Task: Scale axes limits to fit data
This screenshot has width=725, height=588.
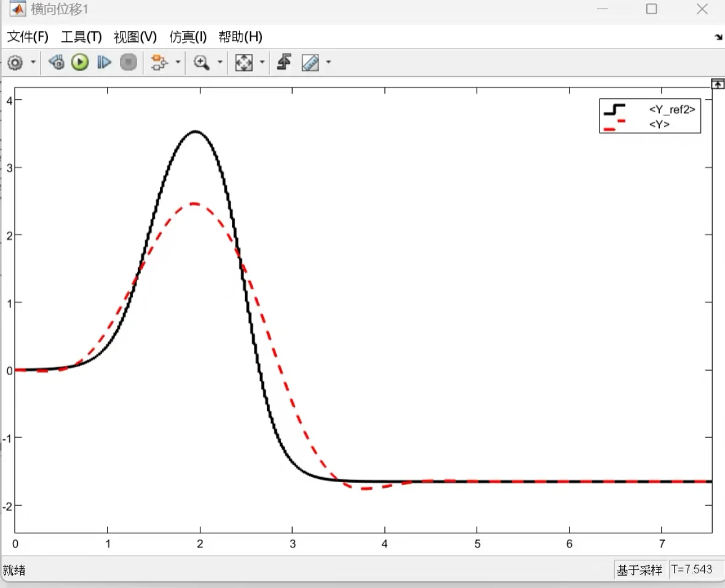Action: (244, 63)
